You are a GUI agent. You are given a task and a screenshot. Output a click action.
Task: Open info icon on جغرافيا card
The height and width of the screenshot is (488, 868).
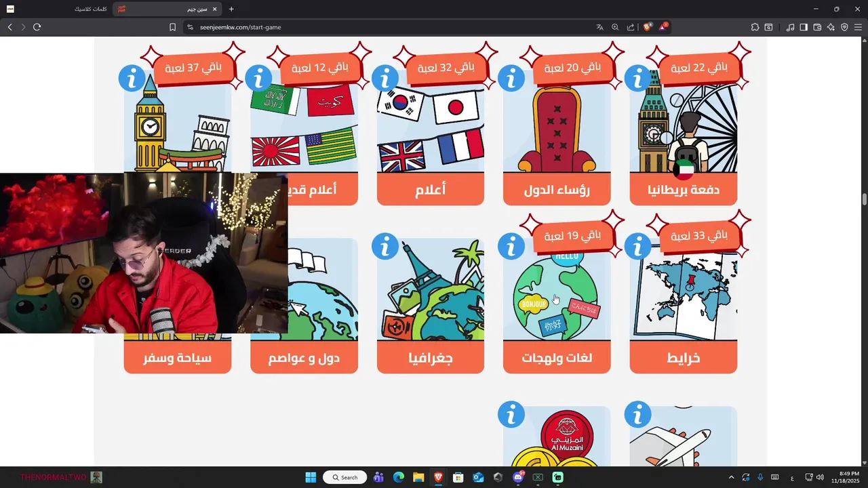385,247
